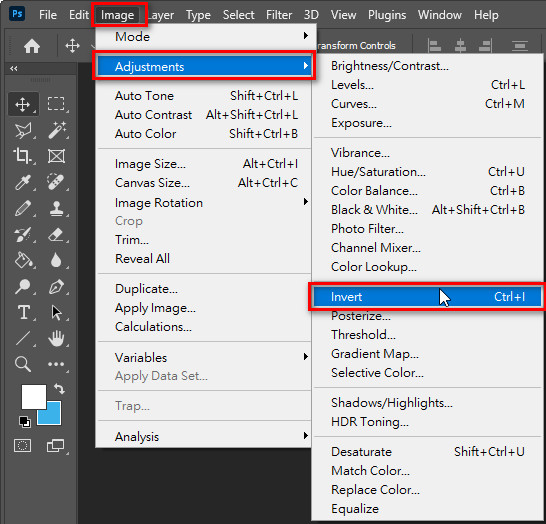
Task: Reset default foreground and background colors
Action: [25, 421]
